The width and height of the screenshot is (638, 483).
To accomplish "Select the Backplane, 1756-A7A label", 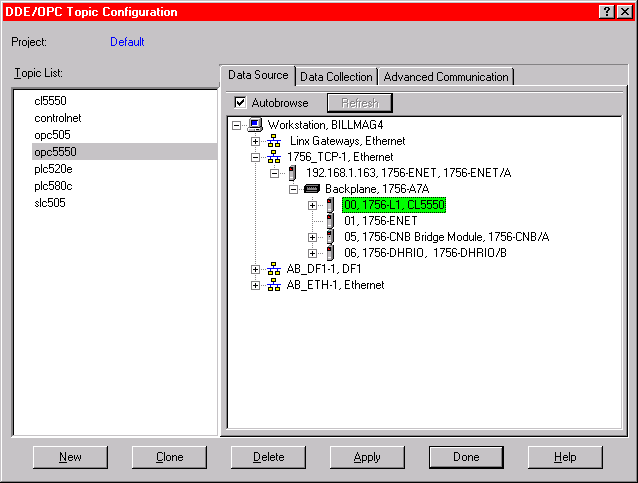I will pos(377,189).
